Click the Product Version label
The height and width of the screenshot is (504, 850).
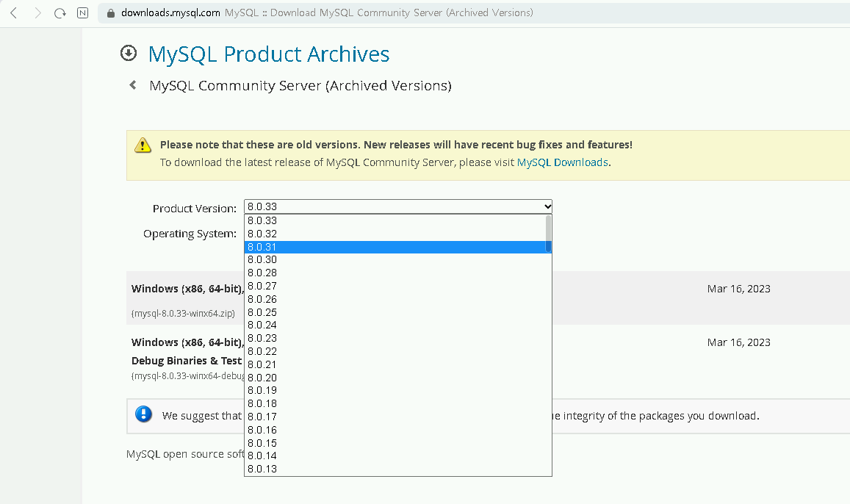coord(195,209)
